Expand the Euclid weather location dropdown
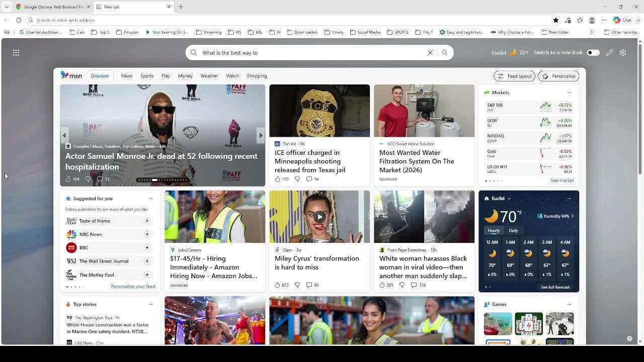This screenshot has width=644, height=362. pos(509,199)
